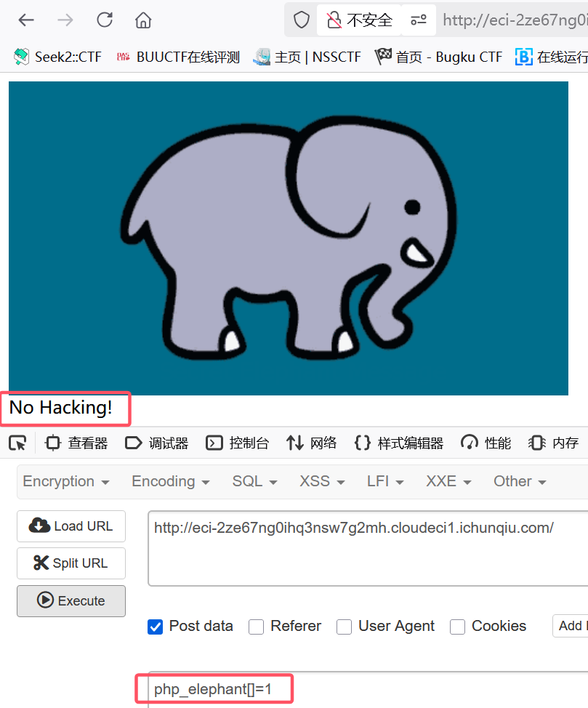
Task: Focus the HackBar URL text area
Action: pos(368,548)
